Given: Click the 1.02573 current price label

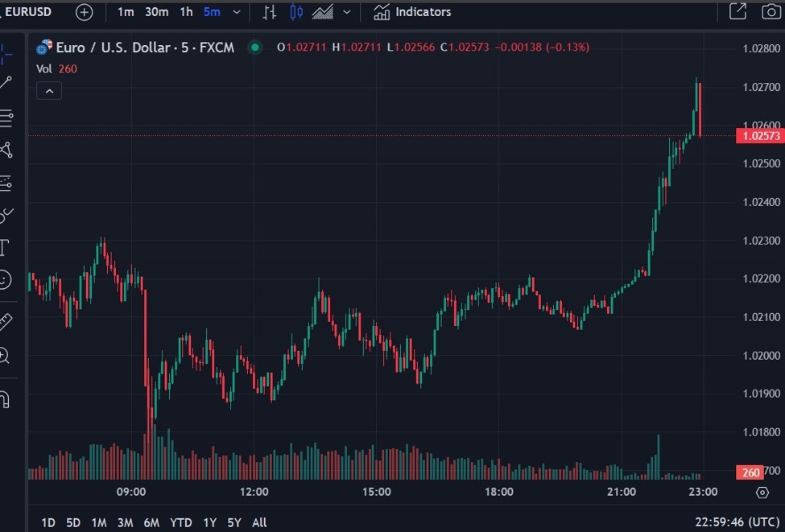Looking at the screenshot, I should pyautogui.click(x=759, y=136).
